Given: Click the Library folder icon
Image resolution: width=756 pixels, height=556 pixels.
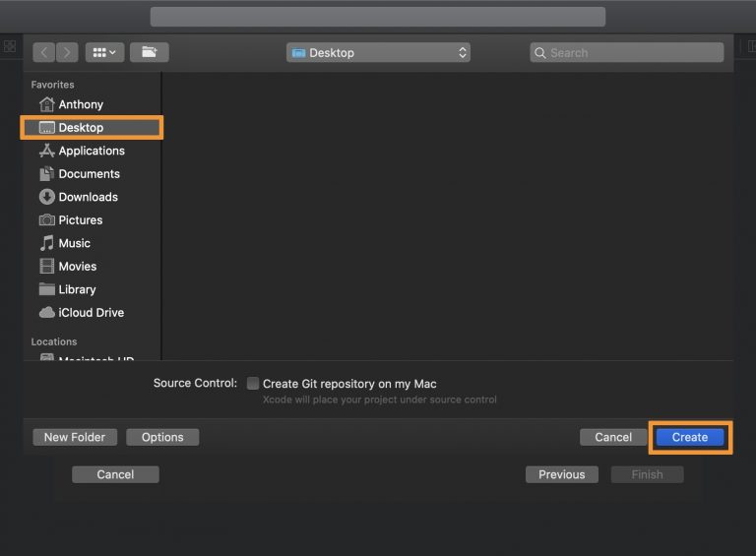Looking at the screenshot, I should (47, 289).
